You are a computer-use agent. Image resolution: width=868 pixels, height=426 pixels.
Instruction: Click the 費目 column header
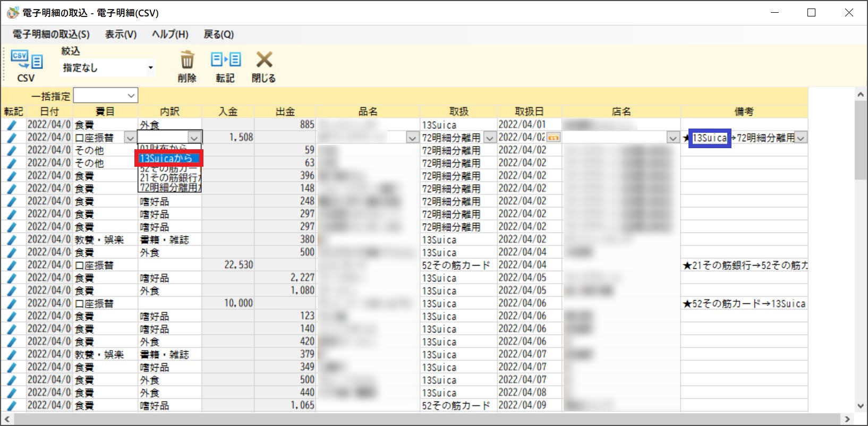[x=105, y=112]
